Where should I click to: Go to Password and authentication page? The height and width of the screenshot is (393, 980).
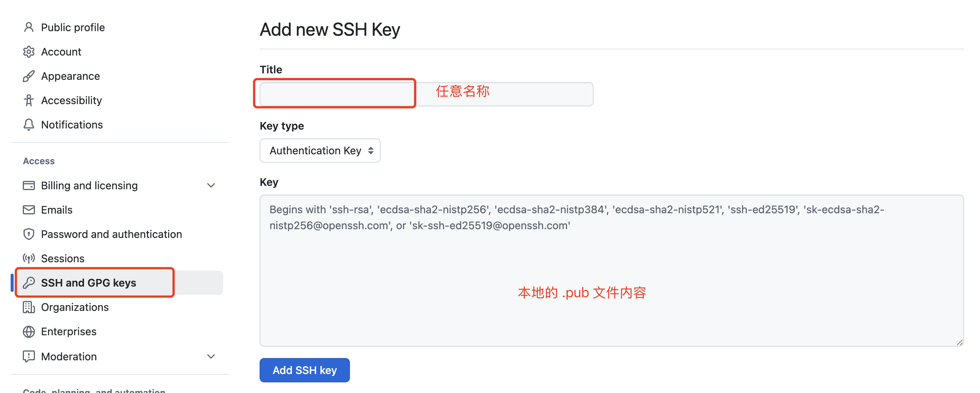pyautogui.click(x=112, y=234)
